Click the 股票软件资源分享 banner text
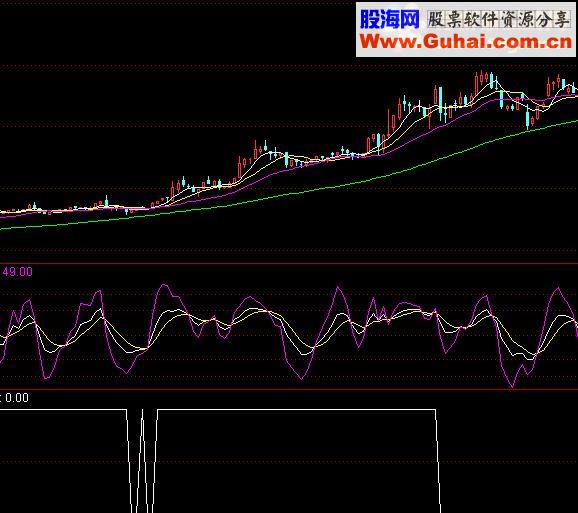 pyautogui.click(x=499, y=19)
